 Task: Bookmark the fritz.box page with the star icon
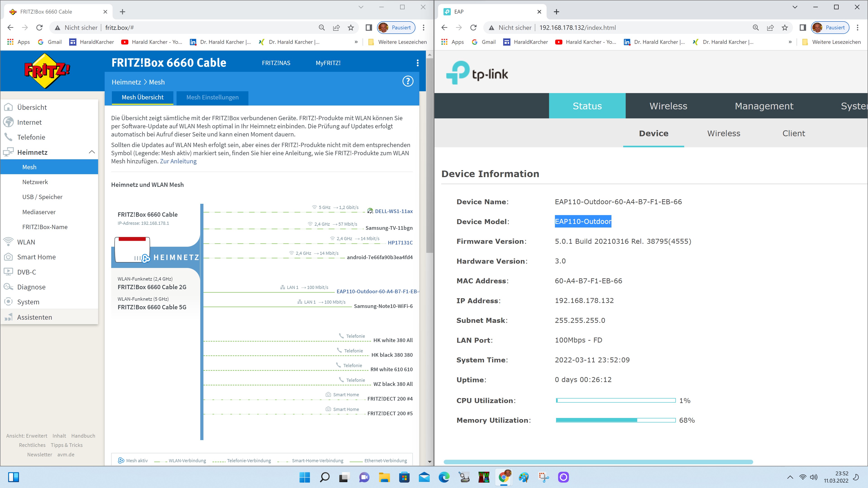(x=351, y=28)
